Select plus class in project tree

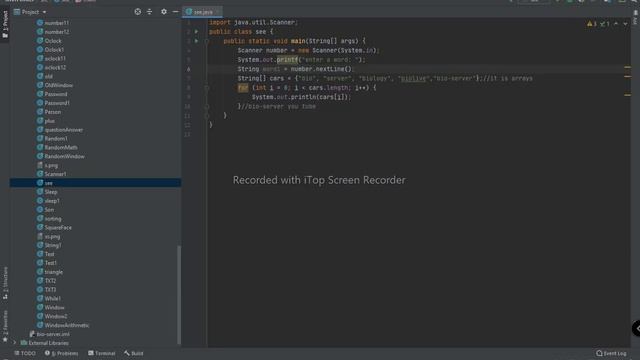[x=45, y=121]
